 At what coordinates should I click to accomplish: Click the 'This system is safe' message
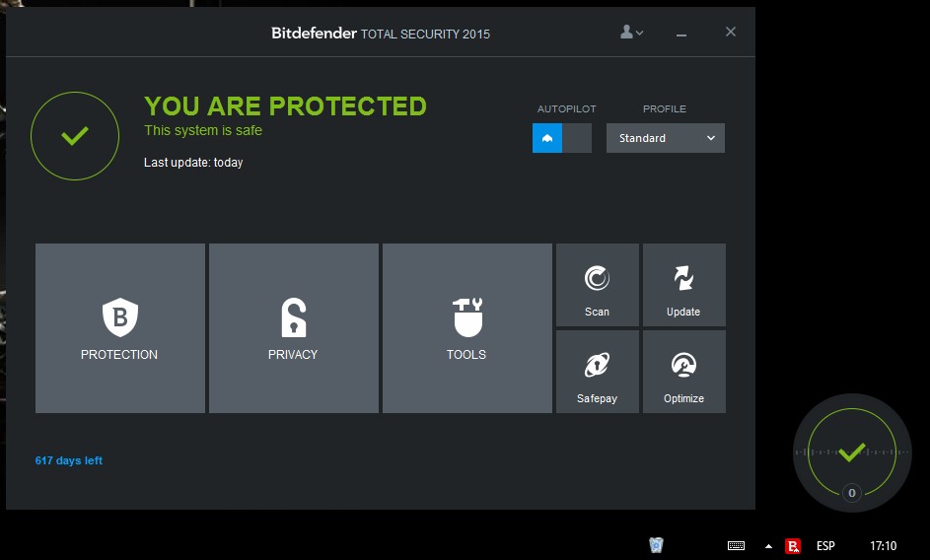pos(203,130)
